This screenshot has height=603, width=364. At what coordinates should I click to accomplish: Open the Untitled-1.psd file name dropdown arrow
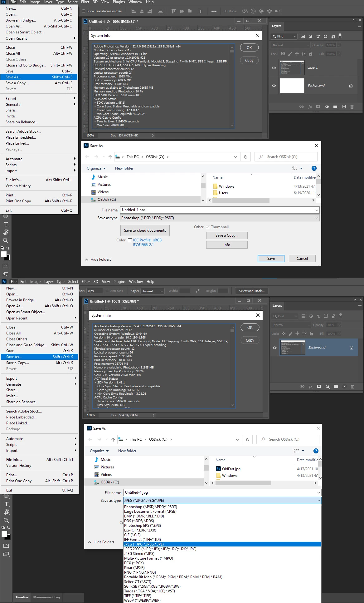tap(317, 210)
